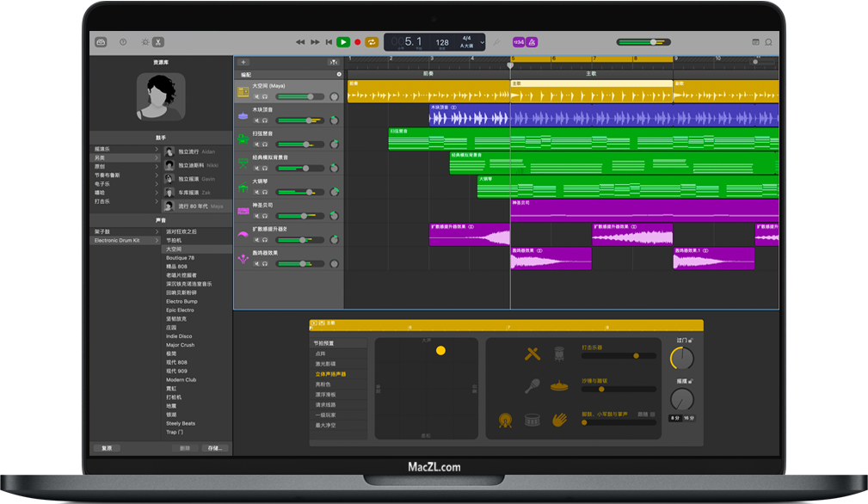Viewport: 868px width, 504px height.
Task: Click the conga drum icon in Drummer editor
Action: click(559, 354)
